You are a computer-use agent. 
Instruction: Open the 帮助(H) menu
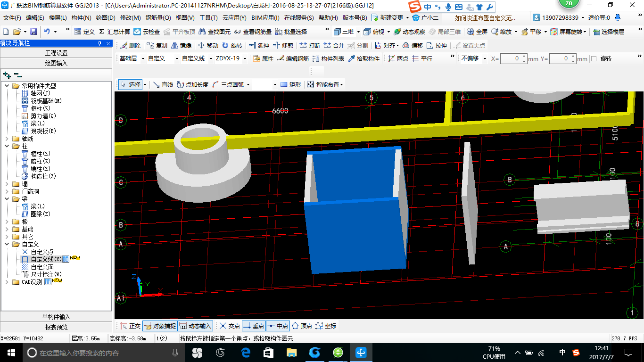coord(329,18)
